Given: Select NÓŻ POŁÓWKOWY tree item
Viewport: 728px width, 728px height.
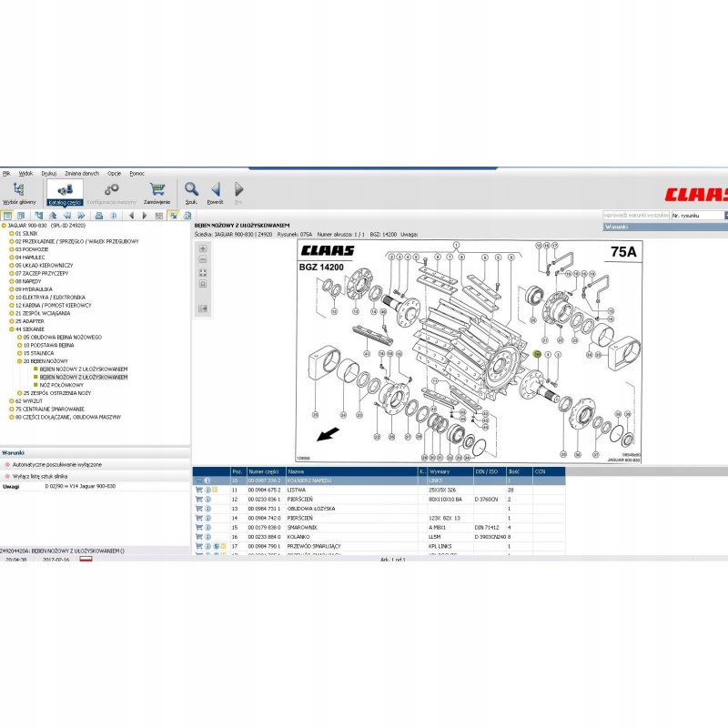Looking at the screenshot, I should point(62,385).
